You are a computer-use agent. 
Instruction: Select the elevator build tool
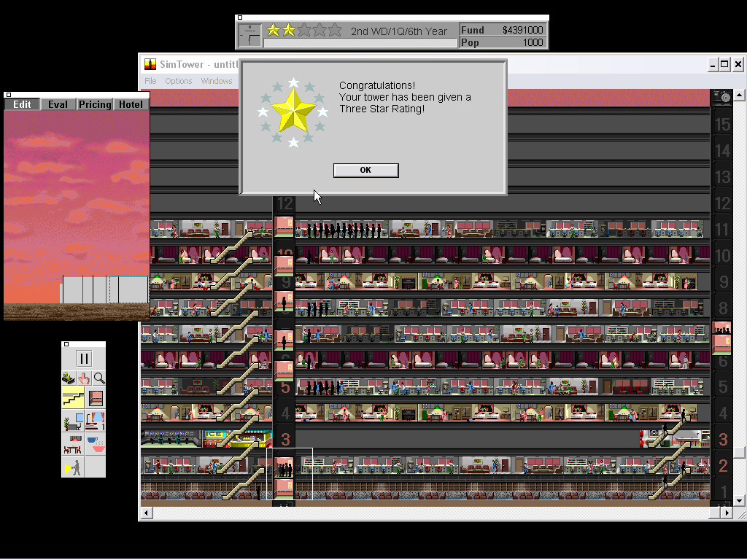click(x=96, y=397)
